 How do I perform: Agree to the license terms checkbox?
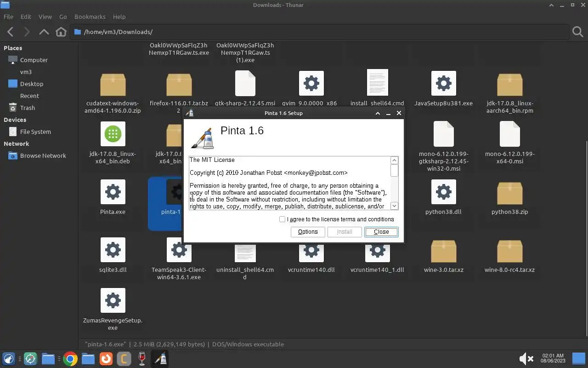tap(282, 219)
